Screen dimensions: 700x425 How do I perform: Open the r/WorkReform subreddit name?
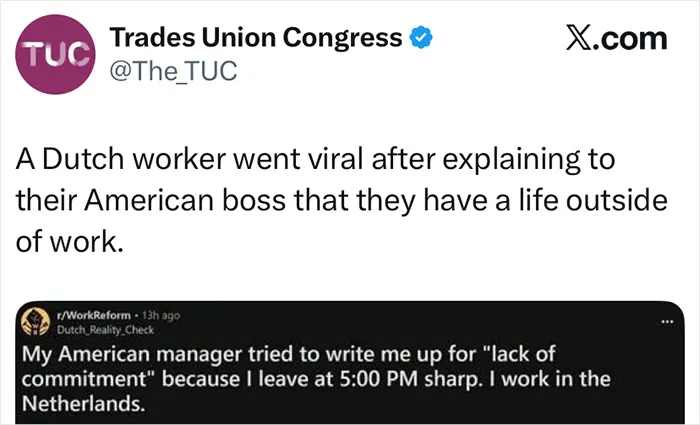pyautogui.click(x=93, y=315)
